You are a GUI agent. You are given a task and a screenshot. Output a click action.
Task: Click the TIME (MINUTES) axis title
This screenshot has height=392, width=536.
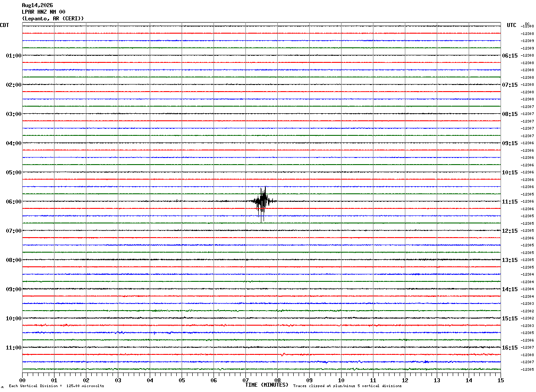[x=267, y=385]
